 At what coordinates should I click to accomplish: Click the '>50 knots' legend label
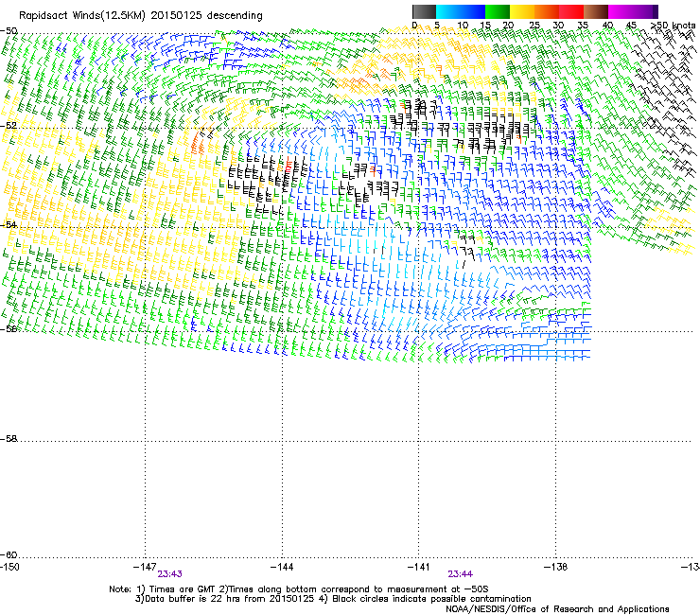click(x=673, y=26)
